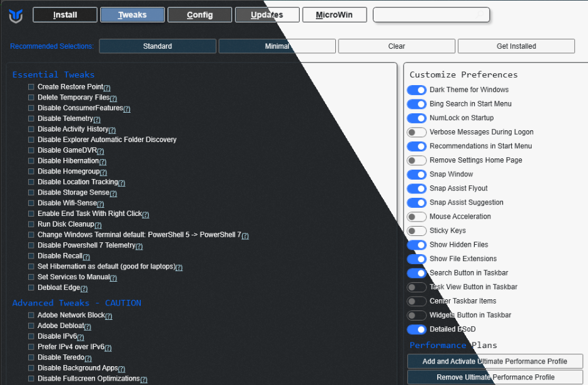
Task: Open the Install tab
Action: point(65,14)
